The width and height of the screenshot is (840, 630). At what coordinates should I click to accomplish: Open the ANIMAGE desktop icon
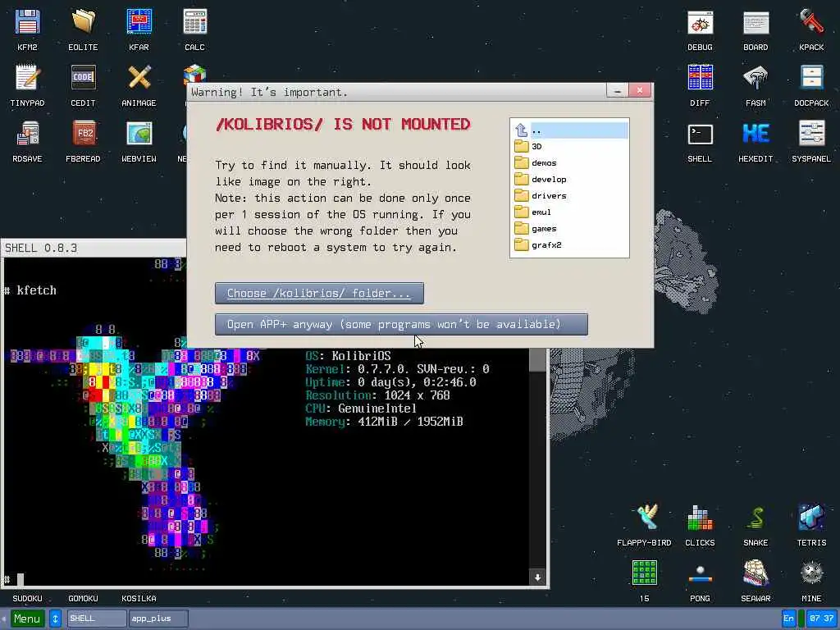click(139, 78)
